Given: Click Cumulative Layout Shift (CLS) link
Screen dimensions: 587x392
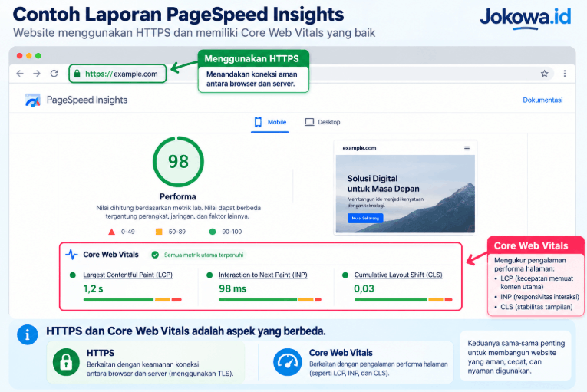Looking at the screenshot, I should point(398,275).
